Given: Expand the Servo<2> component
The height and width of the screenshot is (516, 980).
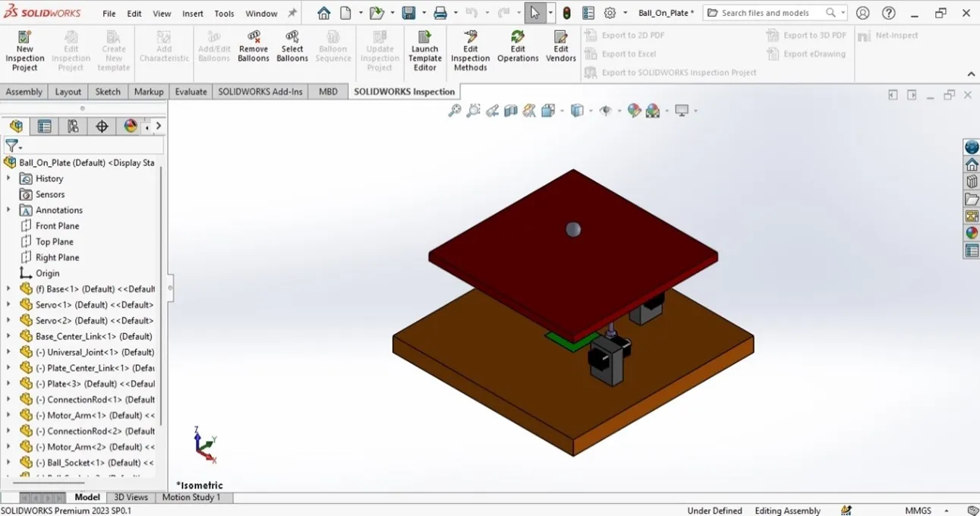Looking at the screenshot, I should click(8, 320).
